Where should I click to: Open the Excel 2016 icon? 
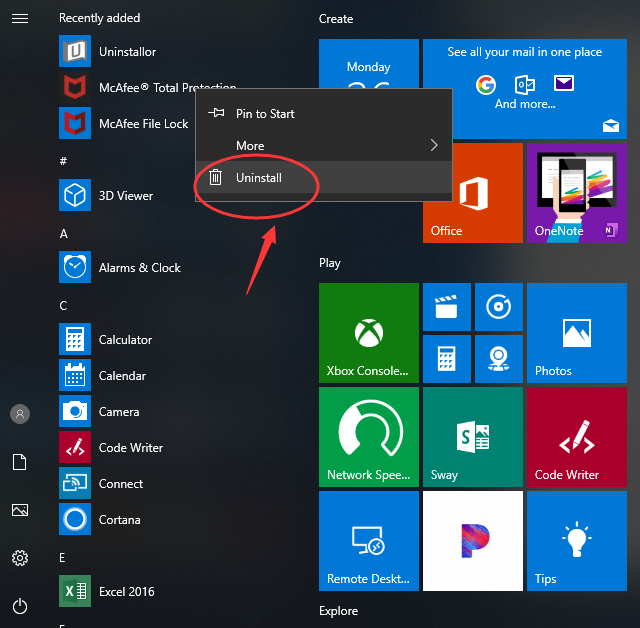[x=75, y=591]
